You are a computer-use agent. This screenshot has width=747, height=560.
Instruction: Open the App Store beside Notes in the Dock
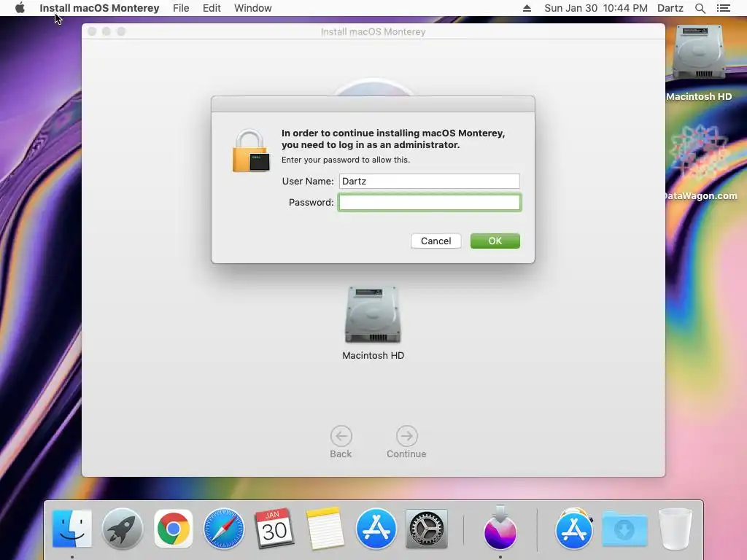[376, 529]
